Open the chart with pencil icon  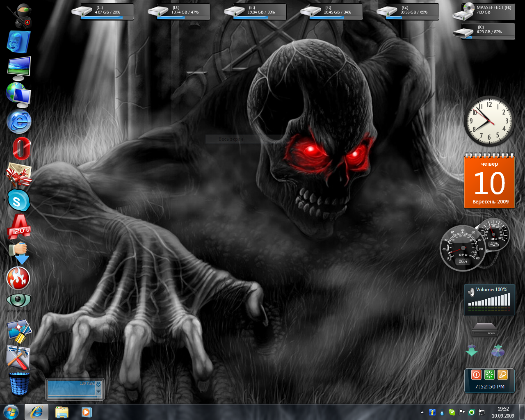click(x=19, y=331)
